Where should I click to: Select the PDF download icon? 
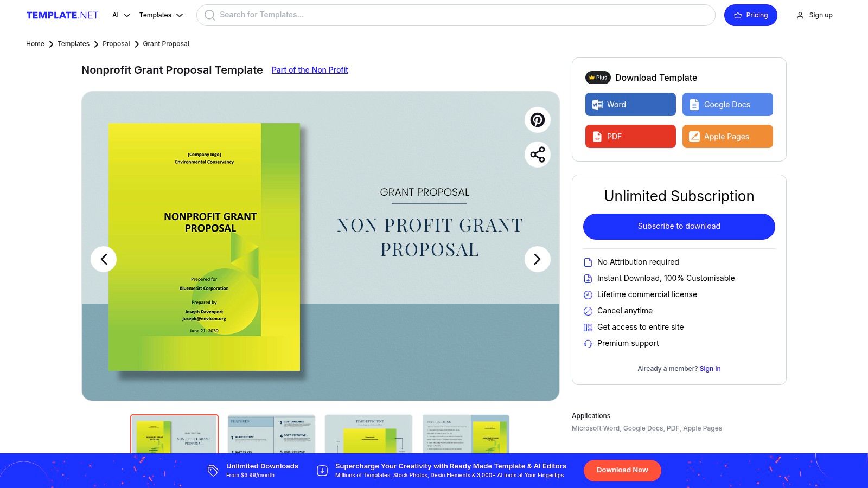597,136
